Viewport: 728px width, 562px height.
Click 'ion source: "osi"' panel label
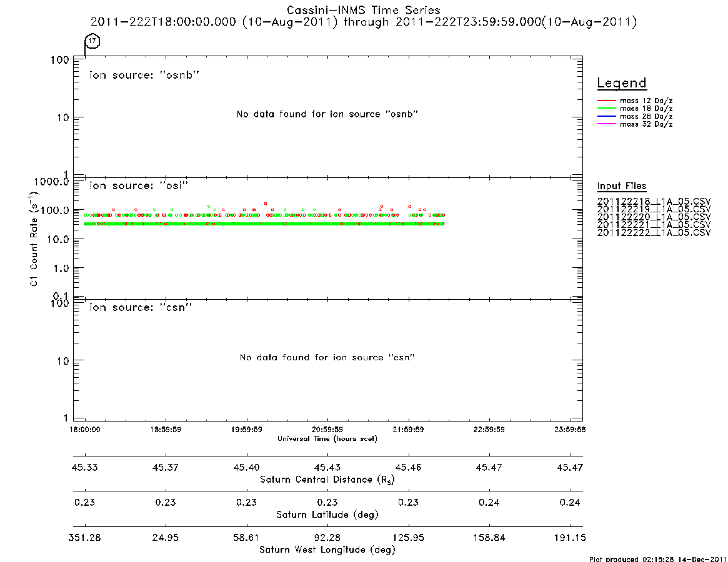(x=139, y=185)
